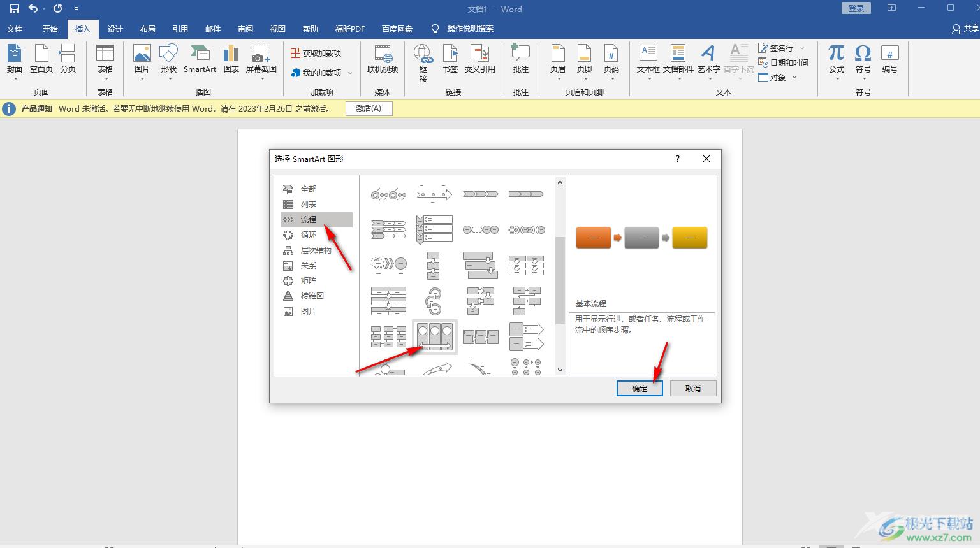Screen dimensions: 980x548
Task: Click the Activate (激活) button
Action: [369, 108]
